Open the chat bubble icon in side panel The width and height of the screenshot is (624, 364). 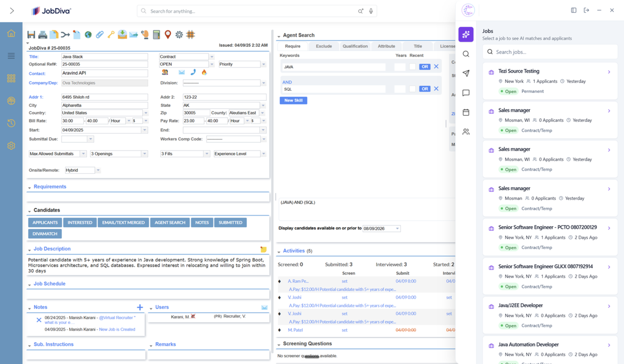pos(466,93)
